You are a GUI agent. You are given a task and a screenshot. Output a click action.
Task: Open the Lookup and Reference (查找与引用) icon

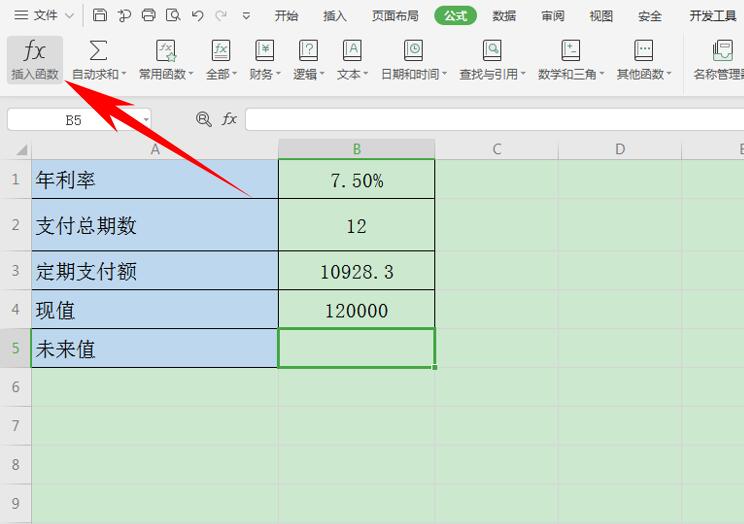492,50
